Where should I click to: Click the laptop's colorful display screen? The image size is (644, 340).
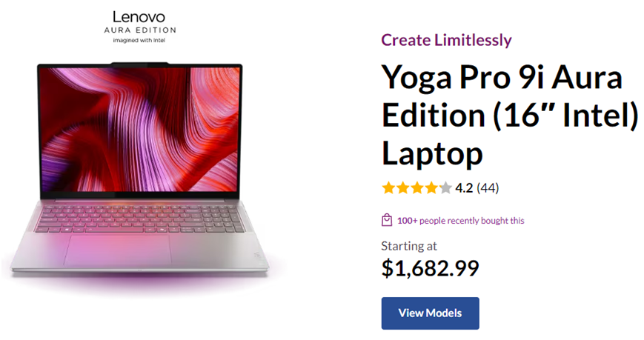[139, 131]
